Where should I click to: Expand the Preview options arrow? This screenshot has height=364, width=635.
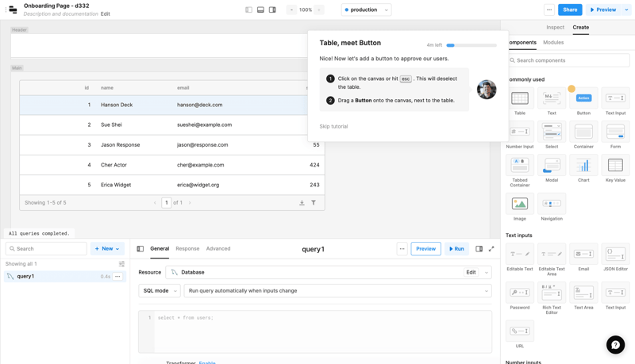click(x=626, y=10)
